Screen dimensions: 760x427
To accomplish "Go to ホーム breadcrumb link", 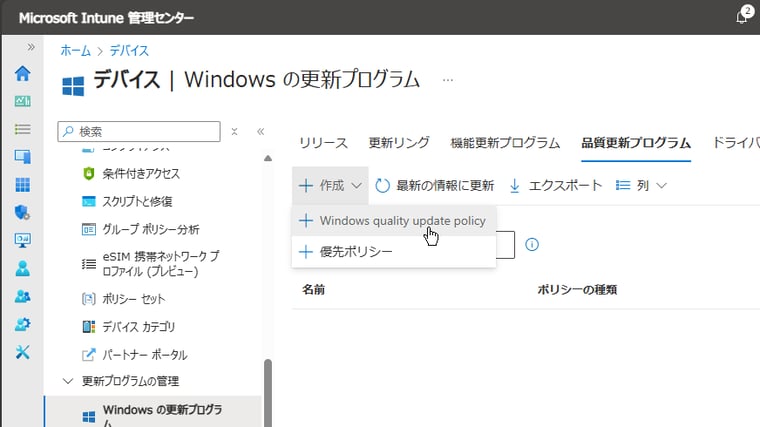I will pos(76,50).
